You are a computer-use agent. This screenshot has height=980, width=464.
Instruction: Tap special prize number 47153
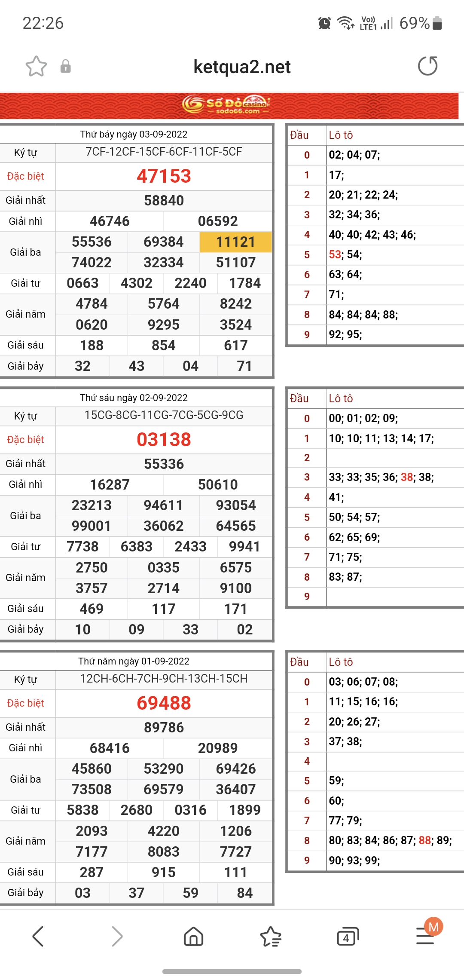coord(164,176)
